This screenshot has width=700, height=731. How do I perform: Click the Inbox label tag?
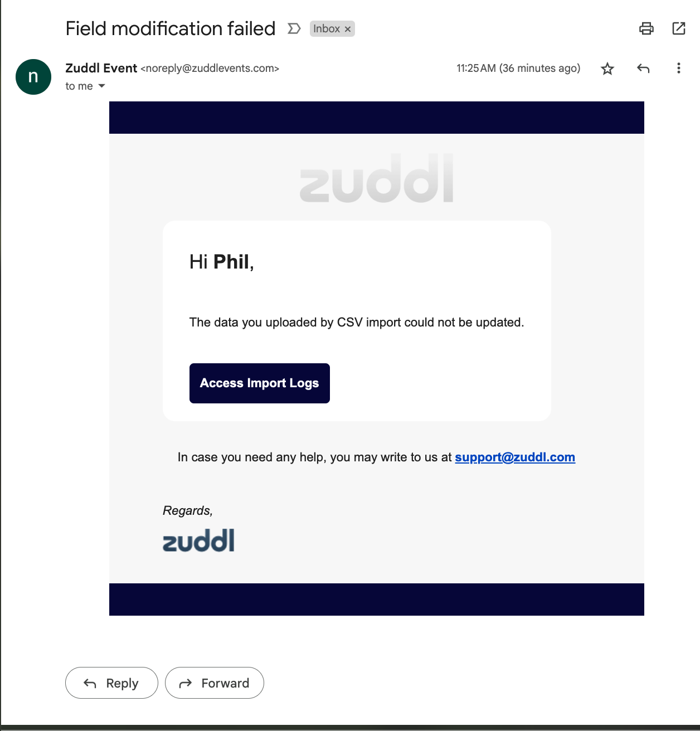[327, 29]
